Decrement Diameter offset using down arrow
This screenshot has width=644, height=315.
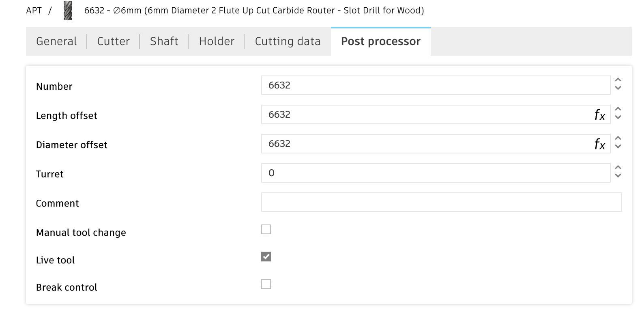click(x=618, y=146)
